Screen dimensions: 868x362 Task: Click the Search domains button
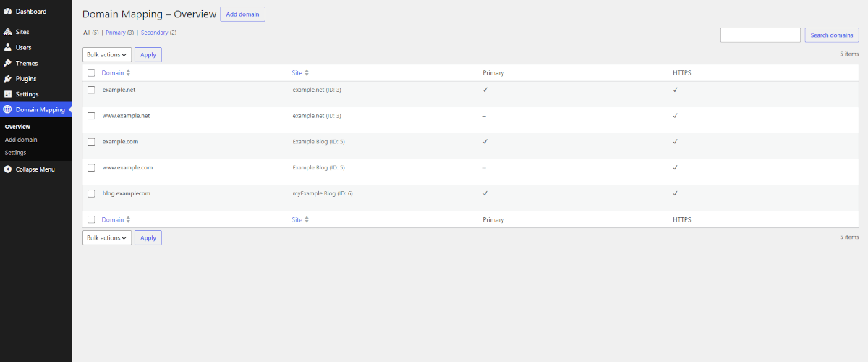point(832,35)
